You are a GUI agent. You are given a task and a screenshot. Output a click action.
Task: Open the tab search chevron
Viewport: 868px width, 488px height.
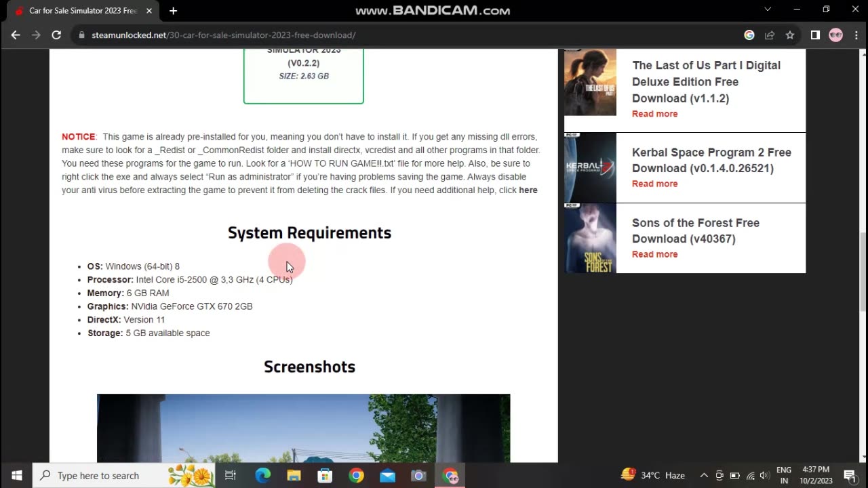coord(768,9)
